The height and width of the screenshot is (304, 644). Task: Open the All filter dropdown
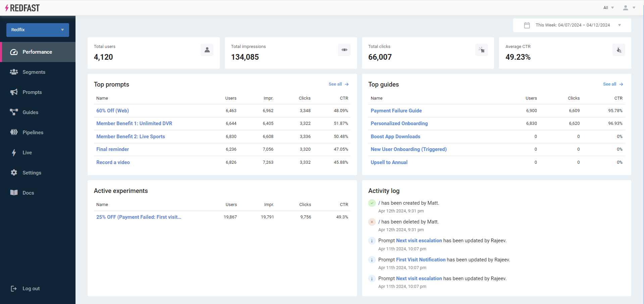[x=608, y=8]
